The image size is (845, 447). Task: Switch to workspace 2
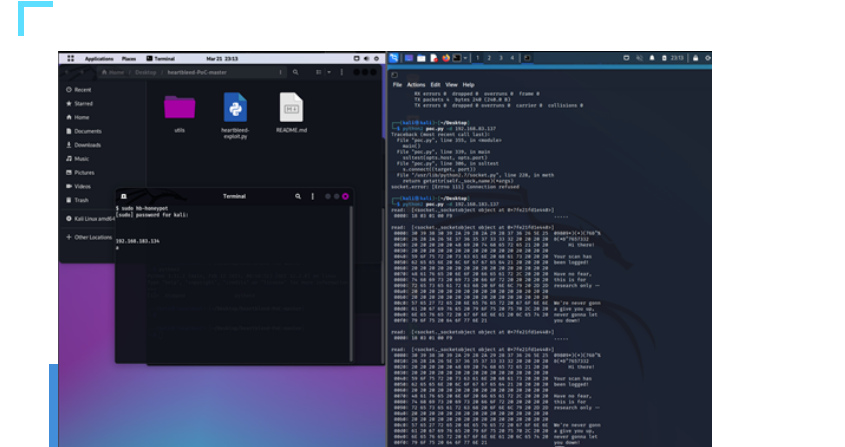click(489, 58)
